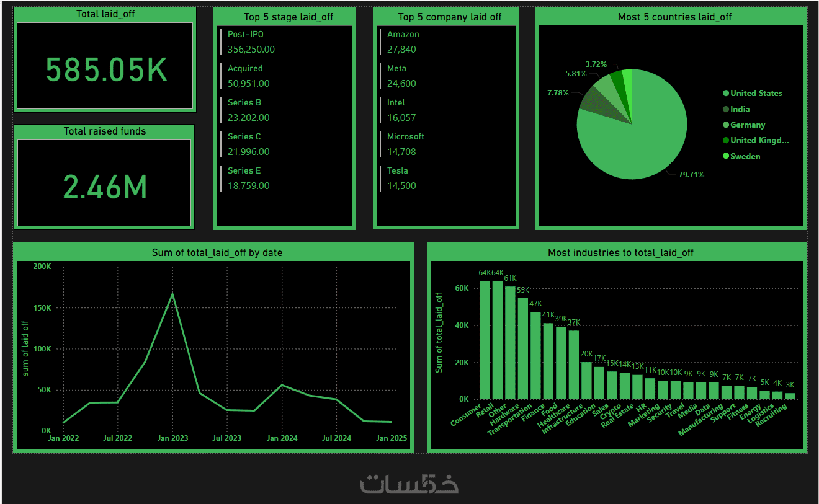Viewport: 819px width, 504px height.
Task: Click the Jul 2022 x-axis label
Action: [x=117, y=438]
